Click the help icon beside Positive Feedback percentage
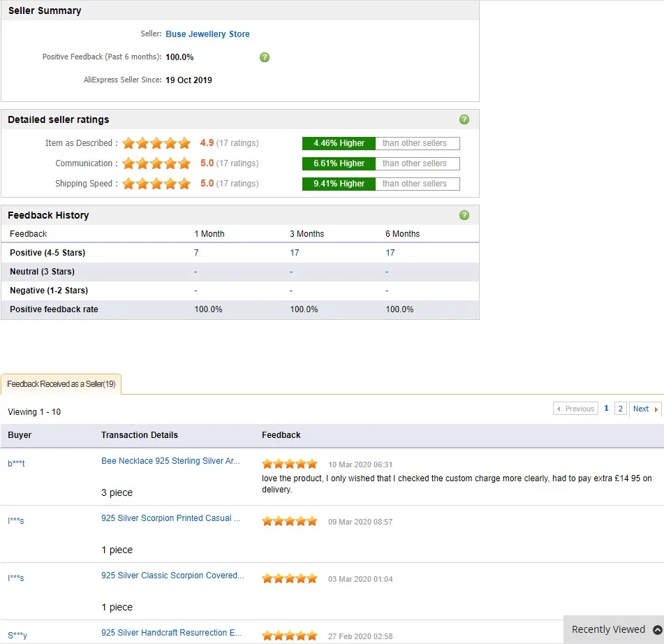 point(265,57)
